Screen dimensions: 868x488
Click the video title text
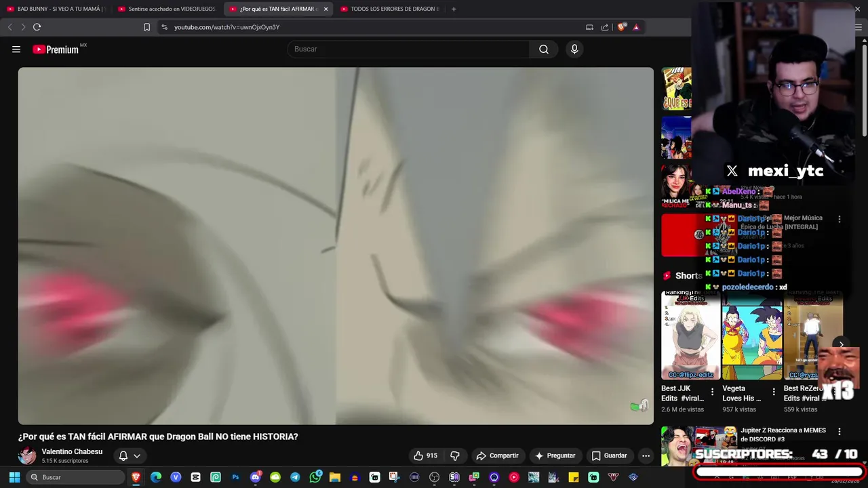[x=158, y=436]
